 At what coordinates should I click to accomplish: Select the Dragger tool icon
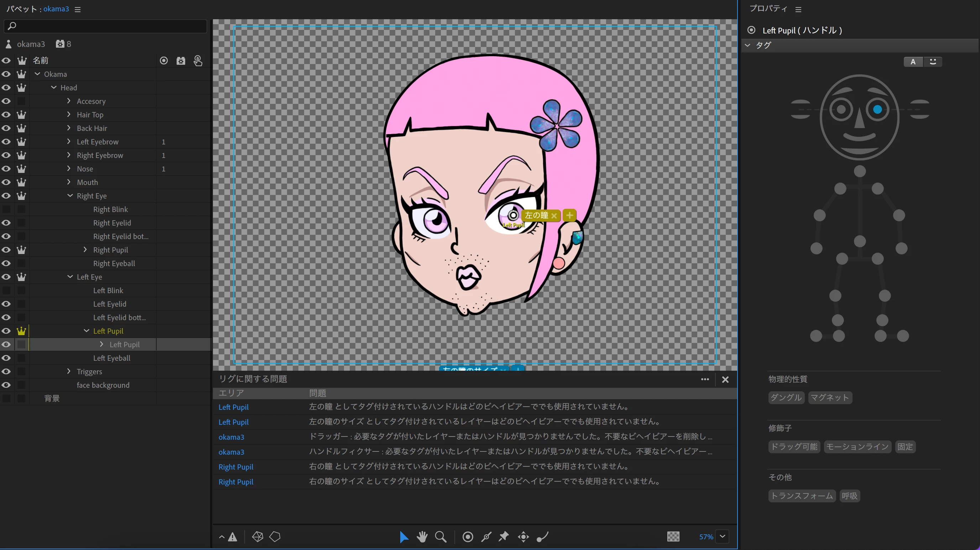tap(523, 537)
